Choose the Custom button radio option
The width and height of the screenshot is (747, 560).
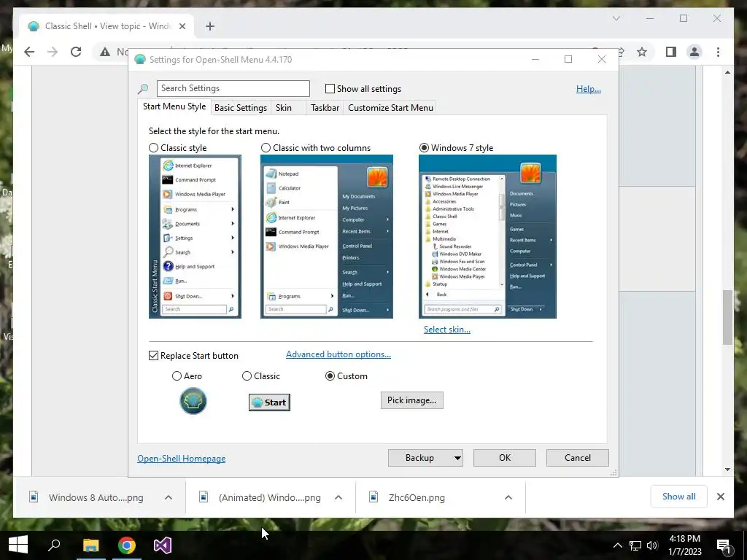pyautogui.click(x=330, y=376)
